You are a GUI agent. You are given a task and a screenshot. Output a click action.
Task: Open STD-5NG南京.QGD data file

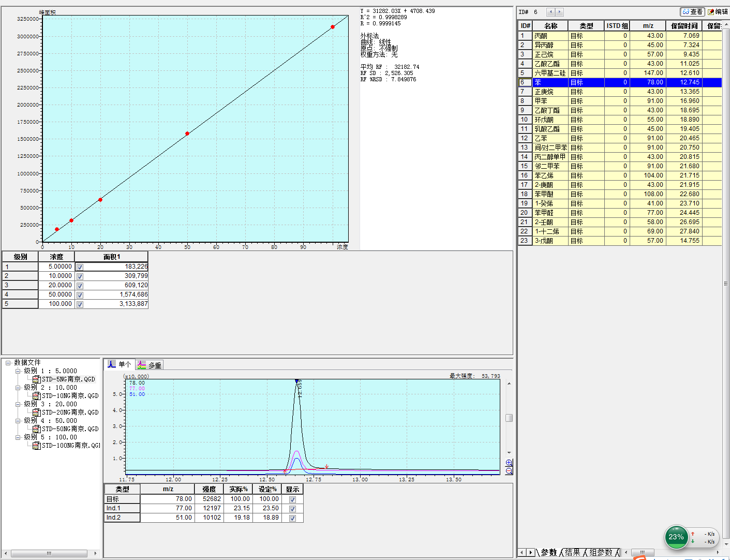pyautogui.click(x=64, y=379)
